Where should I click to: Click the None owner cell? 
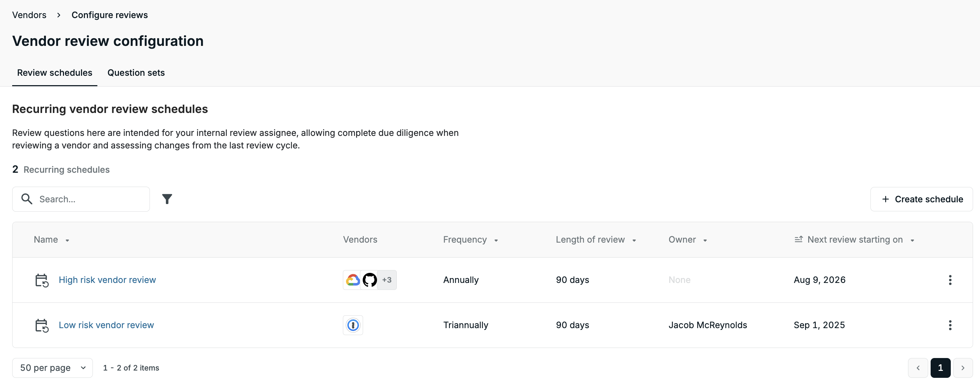click(x=679, y=280)
